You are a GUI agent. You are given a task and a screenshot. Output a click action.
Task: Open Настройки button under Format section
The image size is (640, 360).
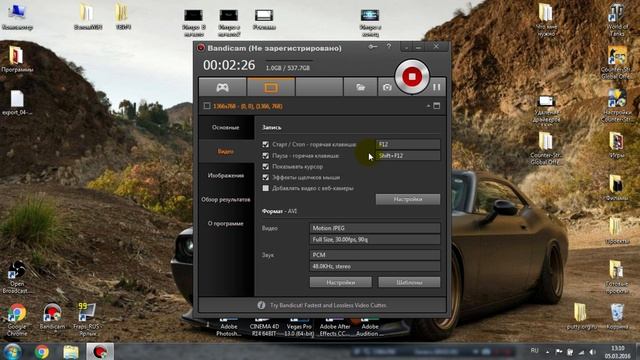(x=340, y=282)
